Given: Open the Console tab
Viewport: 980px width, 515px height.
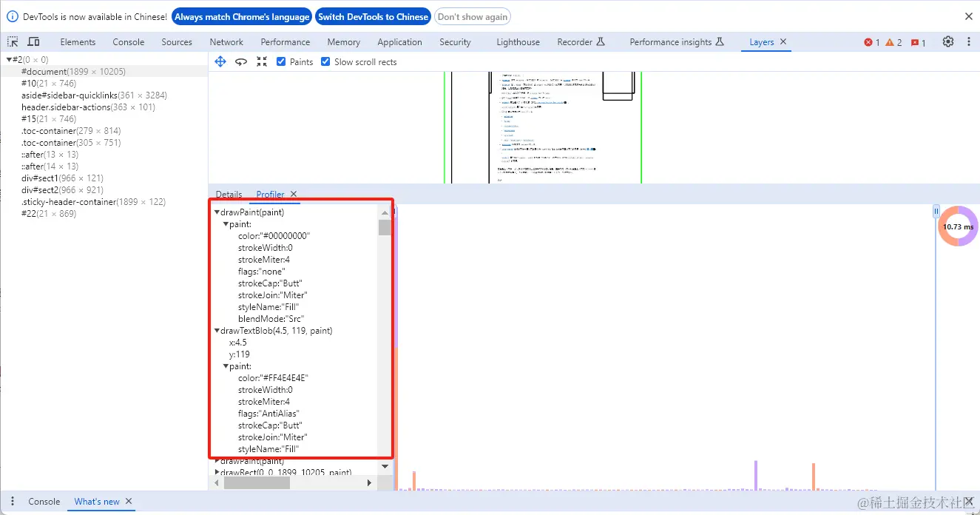Looking at the screenshot, I should (129, 42).
